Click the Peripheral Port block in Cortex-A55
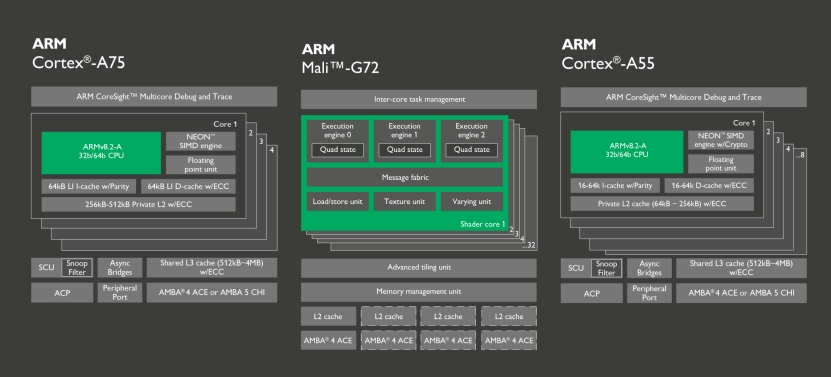831x377 pixels. pyautogui.click(x=649, y=293)
